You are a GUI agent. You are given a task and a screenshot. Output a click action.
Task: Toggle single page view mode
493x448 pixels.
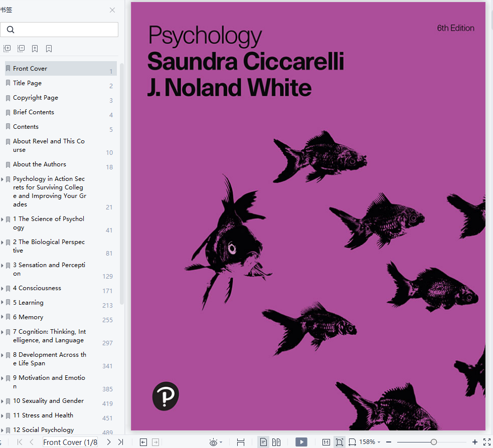click(x=263, y=442)
